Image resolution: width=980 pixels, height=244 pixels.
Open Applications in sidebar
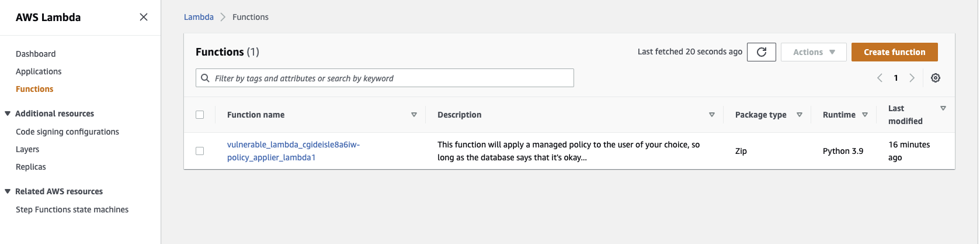tap(39, 71)
